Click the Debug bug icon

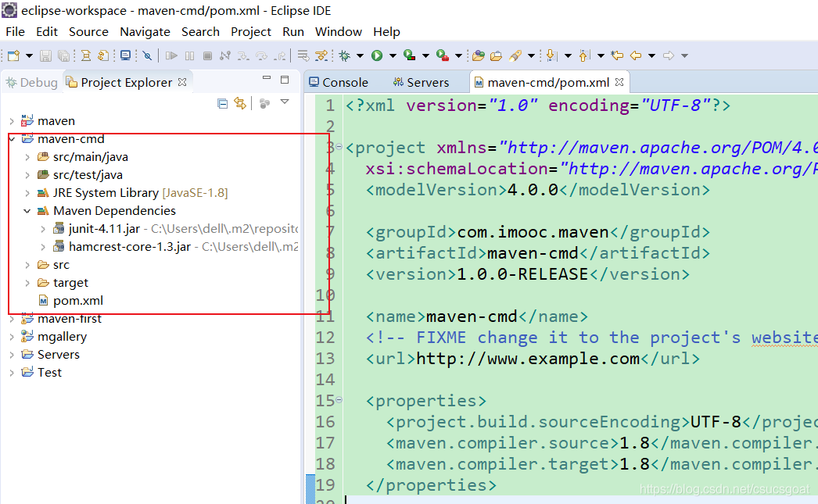point(344,55)
